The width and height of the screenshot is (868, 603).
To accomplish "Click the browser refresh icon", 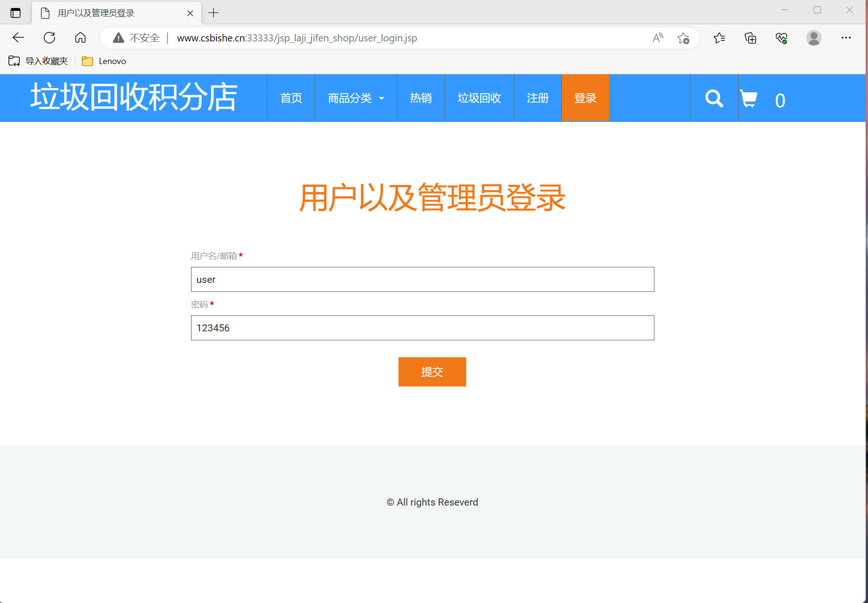I will coord(49,38).
